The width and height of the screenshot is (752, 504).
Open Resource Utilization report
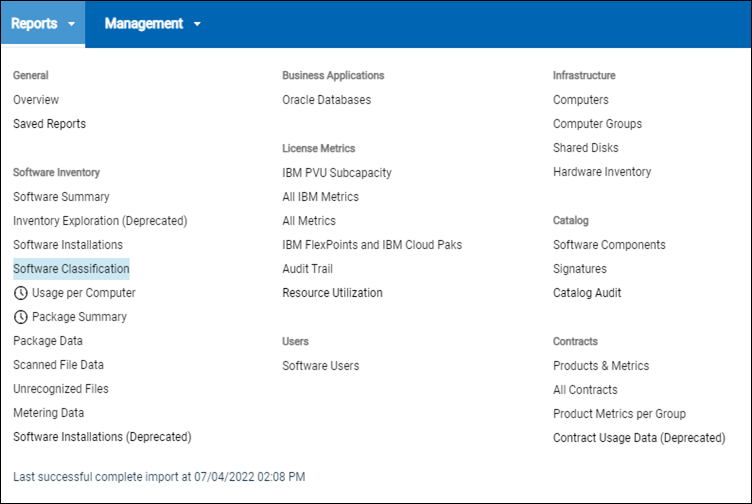[332, 293]
